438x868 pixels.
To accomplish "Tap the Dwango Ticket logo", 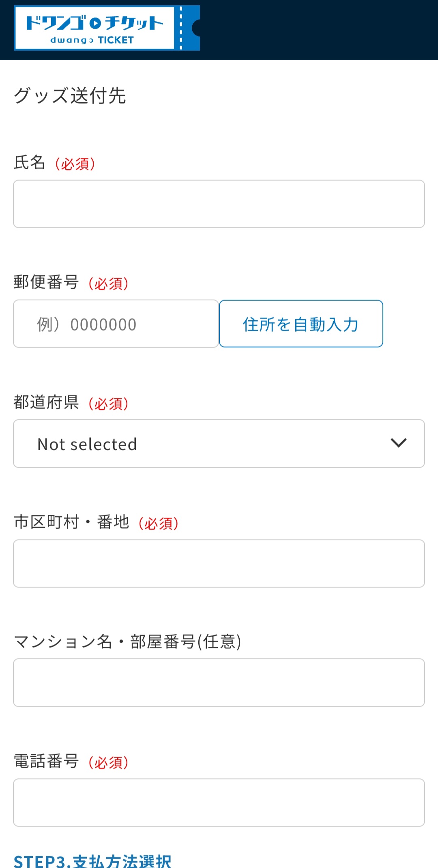I will click(94, 28).
